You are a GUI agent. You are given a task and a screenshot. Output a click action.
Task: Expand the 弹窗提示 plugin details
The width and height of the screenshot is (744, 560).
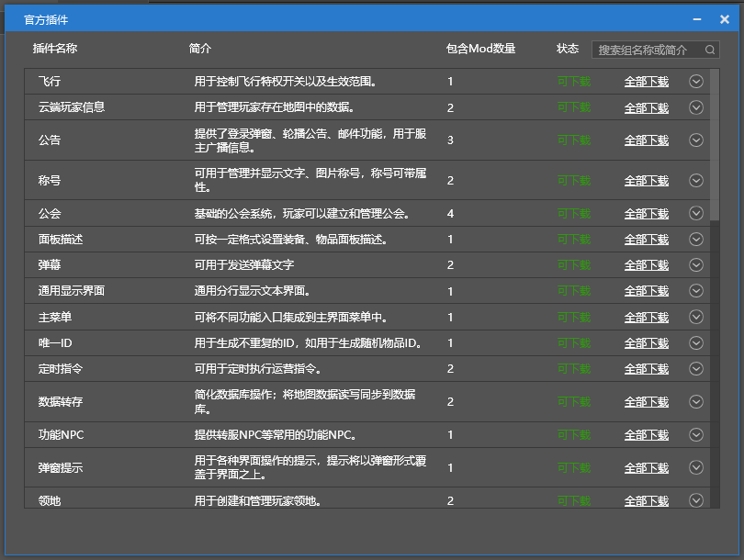click(695, 468)
